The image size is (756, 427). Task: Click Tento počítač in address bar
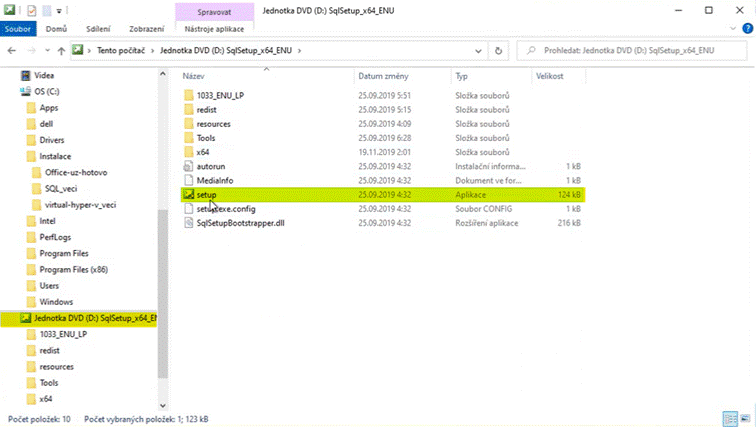[x=121, y=50]
